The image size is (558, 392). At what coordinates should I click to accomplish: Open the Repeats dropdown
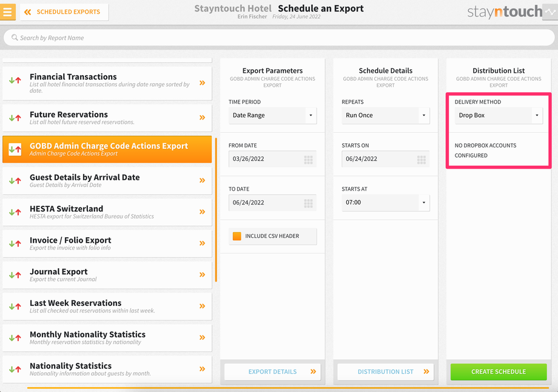[x=386, y=115]
